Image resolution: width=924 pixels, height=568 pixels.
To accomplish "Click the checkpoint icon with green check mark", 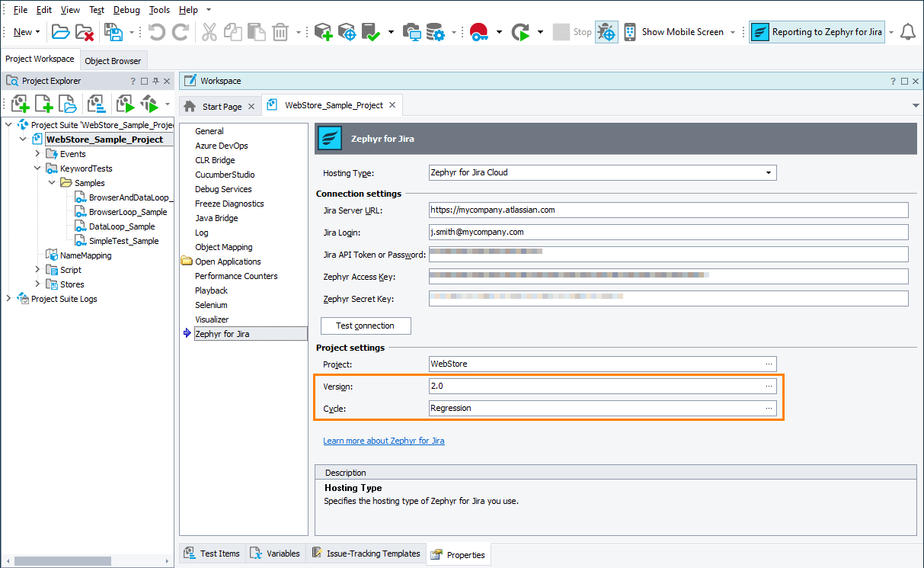I will (x=371, y=32).
